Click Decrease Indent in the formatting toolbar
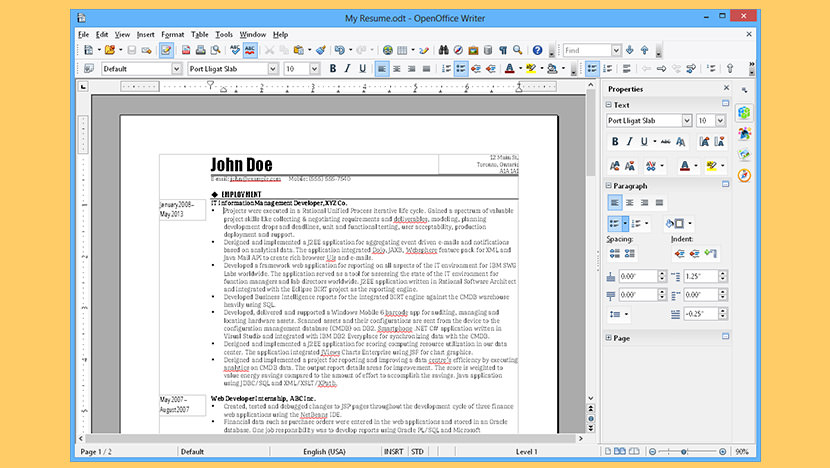830x468 pixels. tap(476, 69)
